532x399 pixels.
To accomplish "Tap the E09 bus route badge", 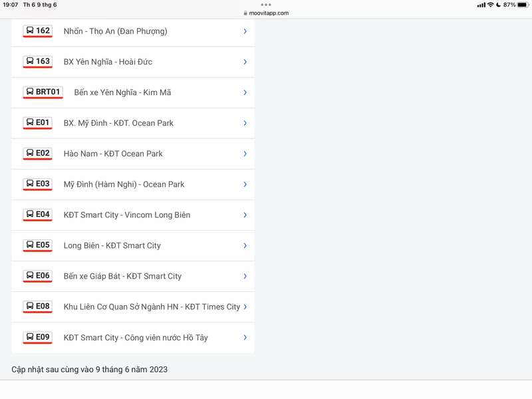I will [x=37, y=337].
